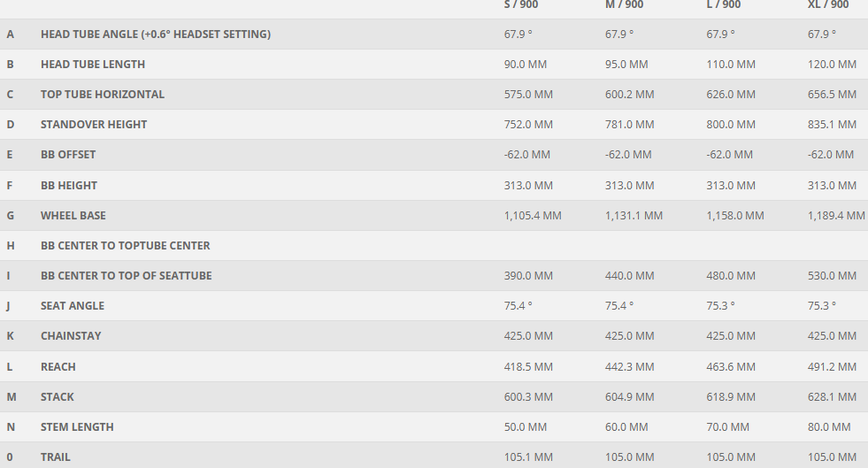Select the Trail value 105.1 MM
The image size is (868, 468).
(528, 457)
